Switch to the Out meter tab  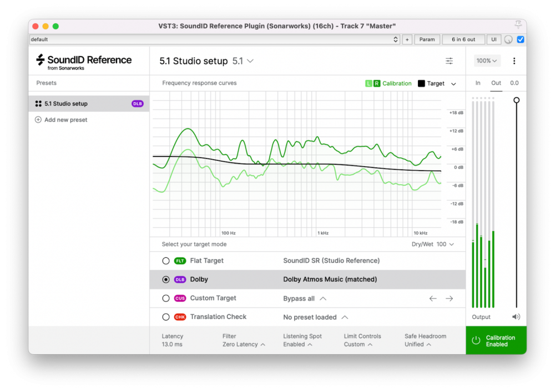pos(496,83)
